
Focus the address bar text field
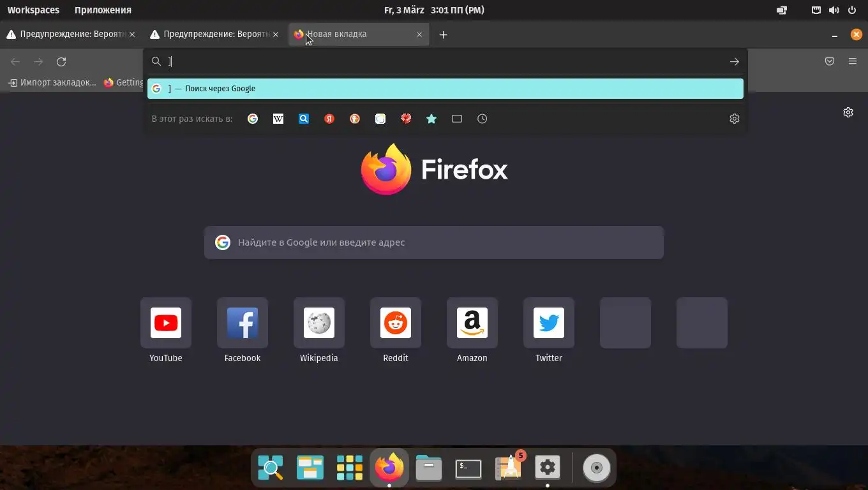coord(445,62)
